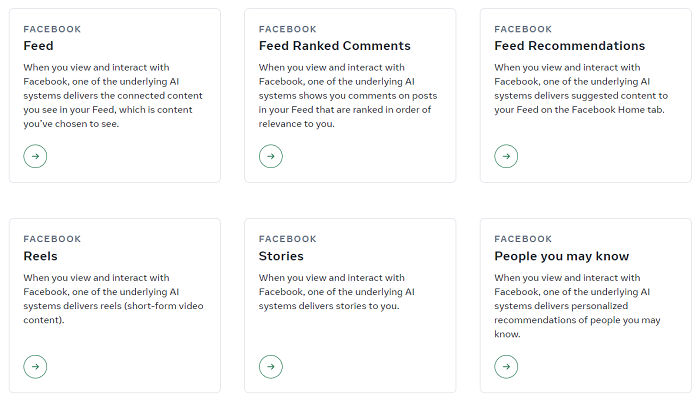Click the Feed Recommendations title

pos(570,46)
